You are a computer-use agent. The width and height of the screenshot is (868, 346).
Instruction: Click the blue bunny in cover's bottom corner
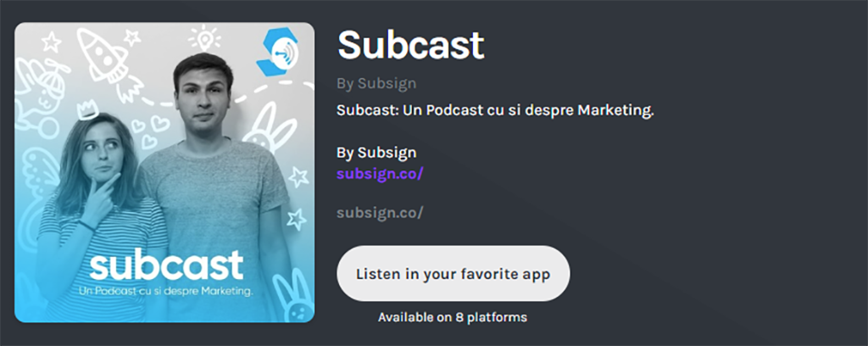point(294,296)
